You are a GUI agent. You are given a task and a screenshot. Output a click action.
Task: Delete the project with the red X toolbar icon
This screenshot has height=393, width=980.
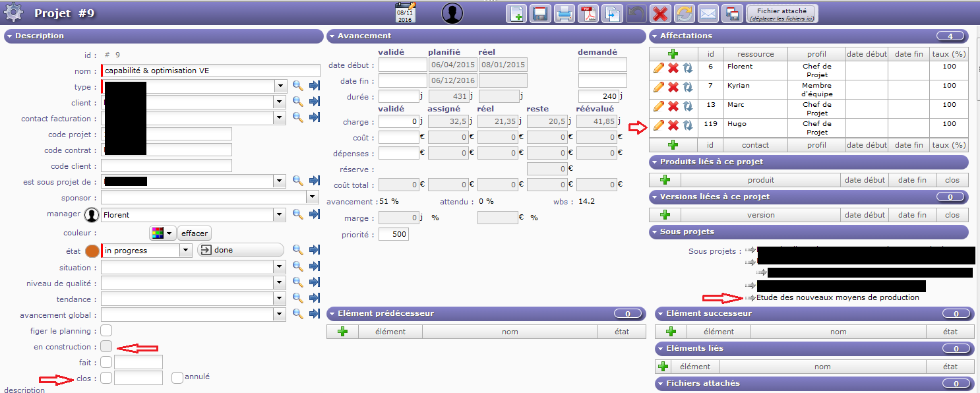pos(659,13)
